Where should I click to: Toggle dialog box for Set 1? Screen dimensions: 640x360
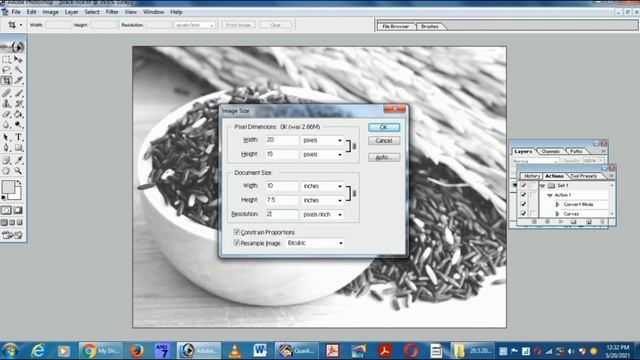[533, 185]
